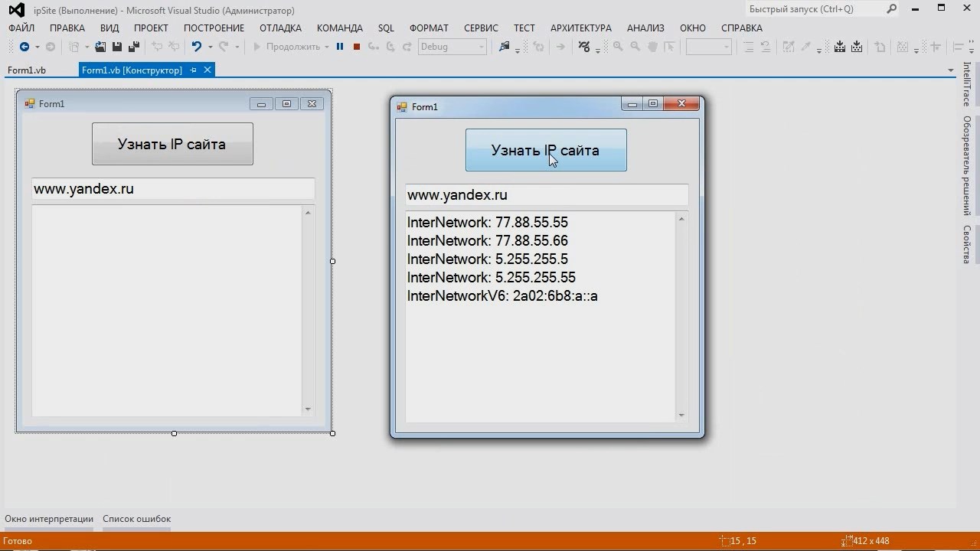980x551 pixels.
Task: Click the www.yandex.ru field in running Form1
Action: (547, 195)
